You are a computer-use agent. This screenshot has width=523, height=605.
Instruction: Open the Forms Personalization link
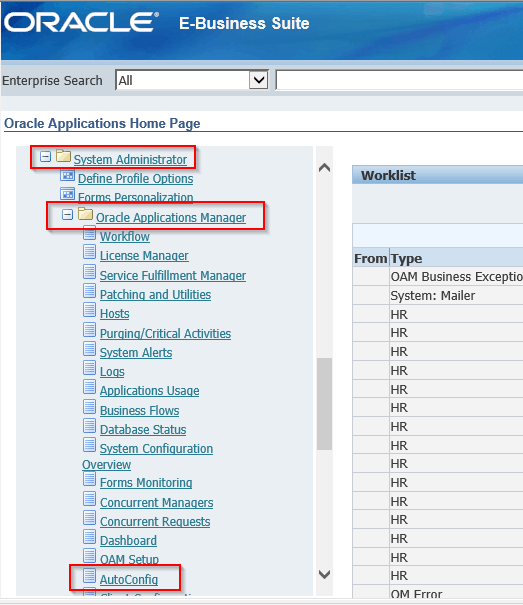point(135,197)
